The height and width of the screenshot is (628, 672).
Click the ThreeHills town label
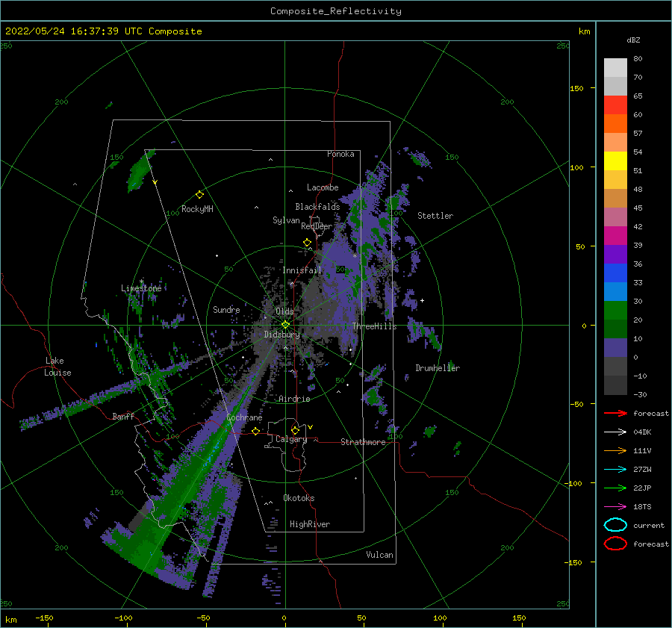click(374, 326)
